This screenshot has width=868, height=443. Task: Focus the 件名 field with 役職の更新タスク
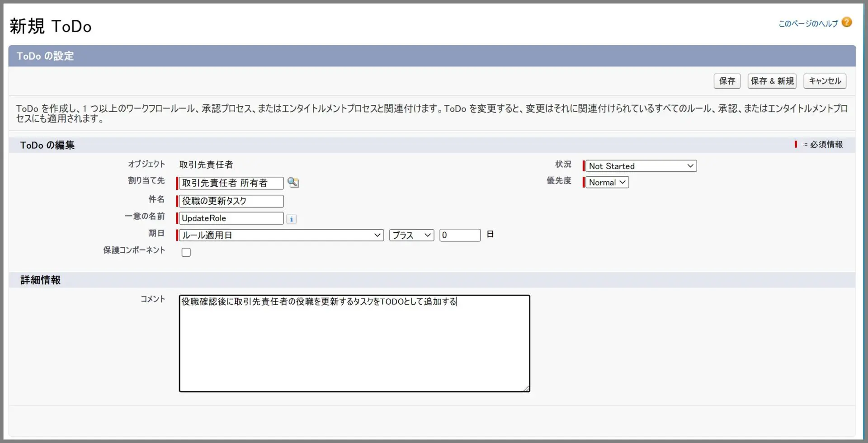[x=231, y=201]
